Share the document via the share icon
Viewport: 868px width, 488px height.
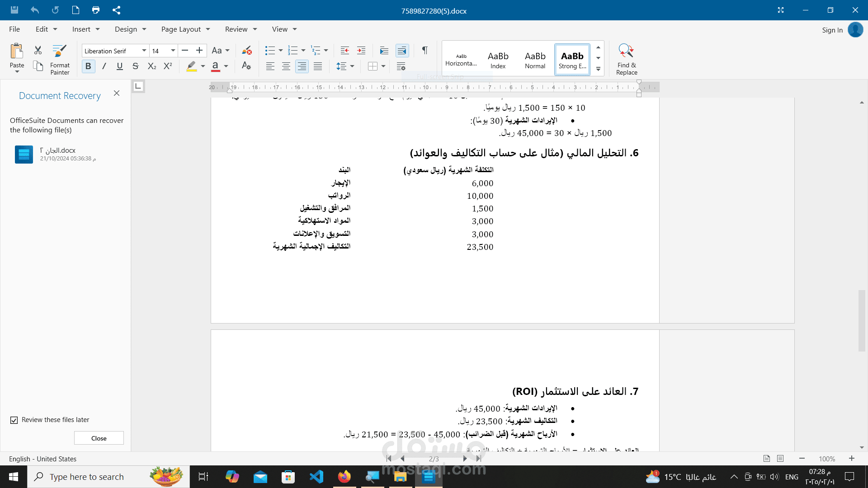(116, 10)
